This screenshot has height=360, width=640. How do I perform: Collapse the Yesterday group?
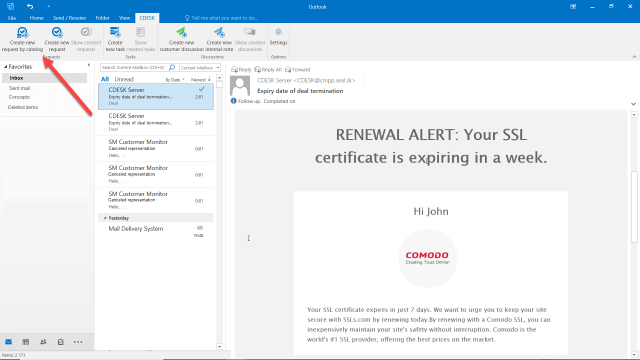pyautogui.click(x=105, y=218)
